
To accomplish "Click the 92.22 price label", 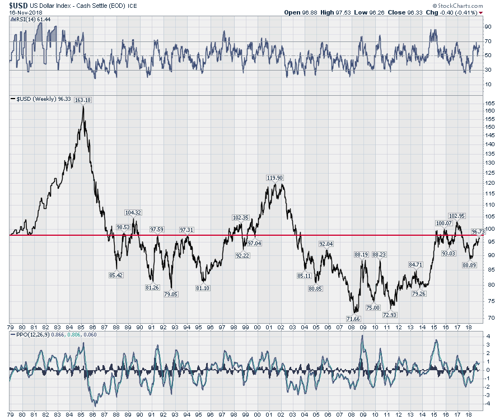I will [x=242, y=255].
